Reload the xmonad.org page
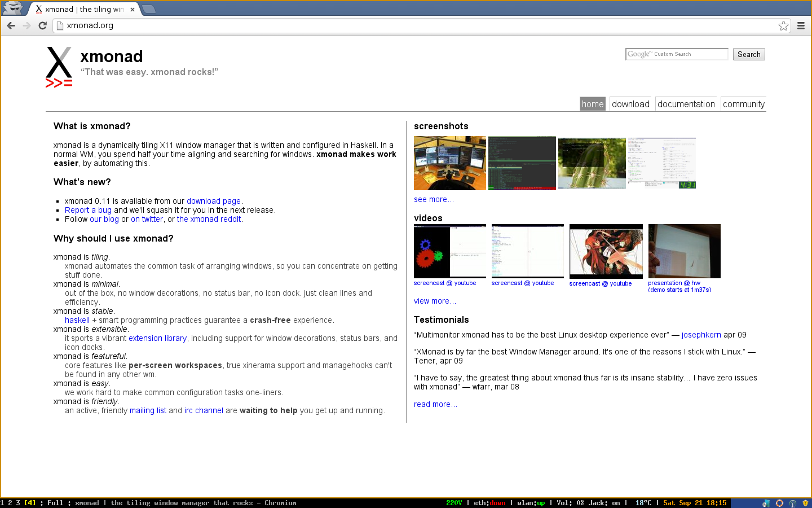 pos(42,25)
